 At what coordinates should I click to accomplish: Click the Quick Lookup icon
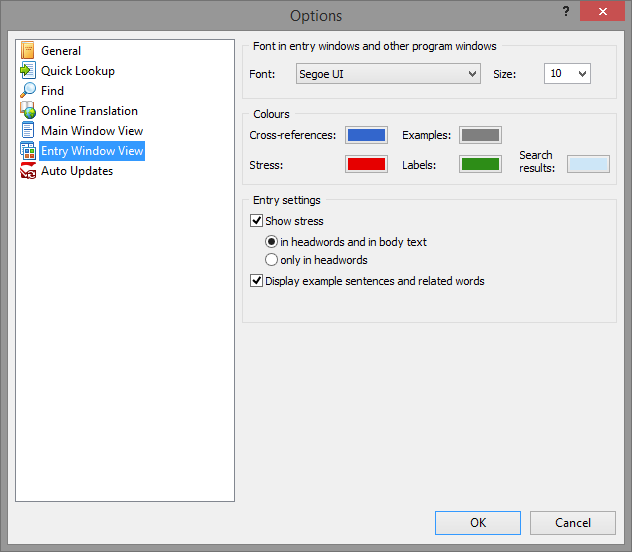[28, 71]
